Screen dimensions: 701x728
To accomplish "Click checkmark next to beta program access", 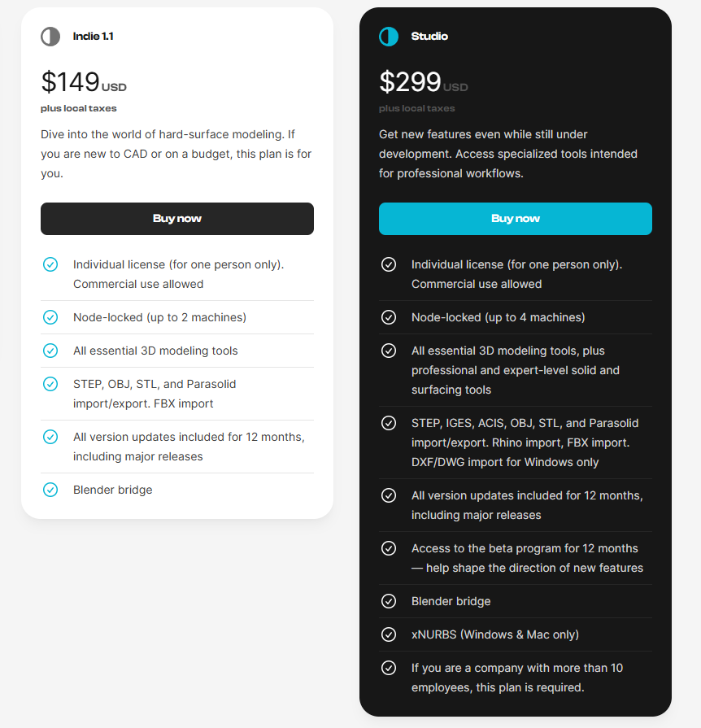I will (x=389, y=548).
